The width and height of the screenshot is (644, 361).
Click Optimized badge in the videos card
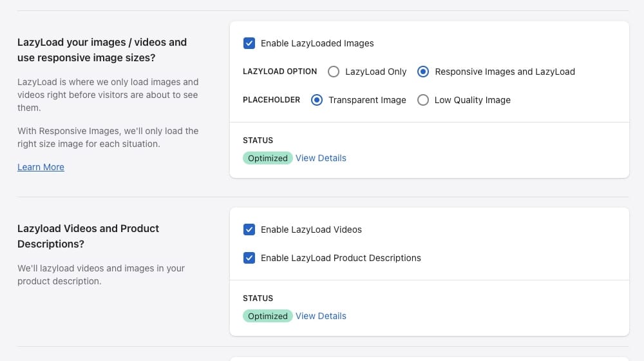point(268,316)
